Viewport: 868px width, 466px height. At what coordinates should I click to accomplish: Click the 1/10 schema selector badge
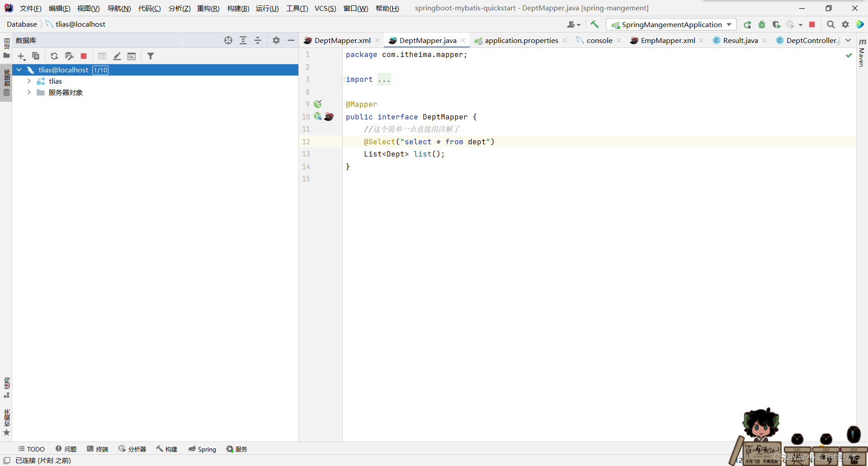point(100,70)
